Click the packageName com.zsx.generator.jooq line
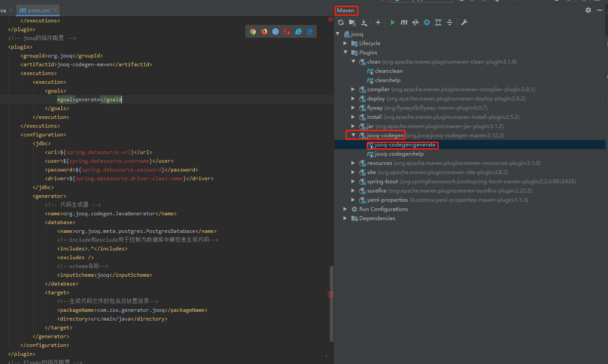The image size is (608, 364). (132, 310)
